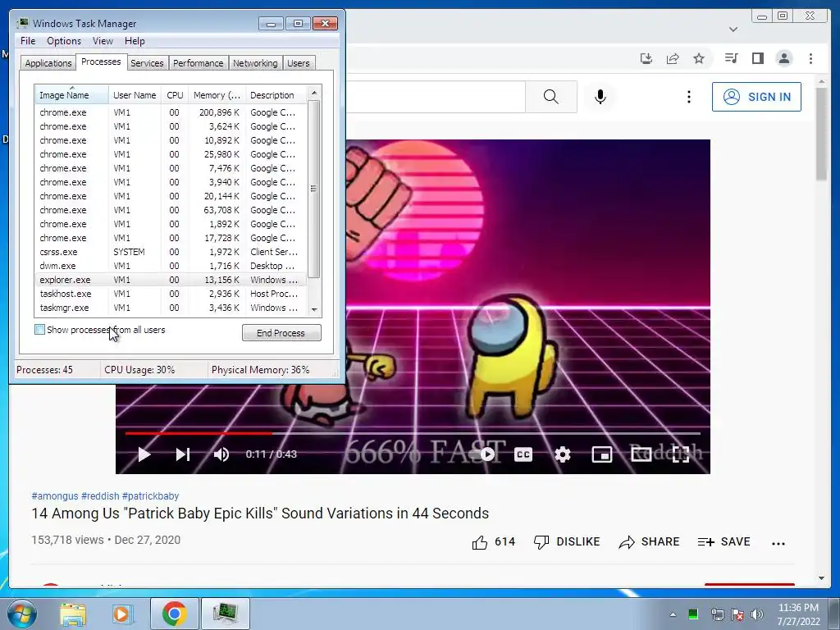Image resolution: width=840 pixels, height=630 pixels.
Task: Sort by Memory column header
Action: coord(217,95)
